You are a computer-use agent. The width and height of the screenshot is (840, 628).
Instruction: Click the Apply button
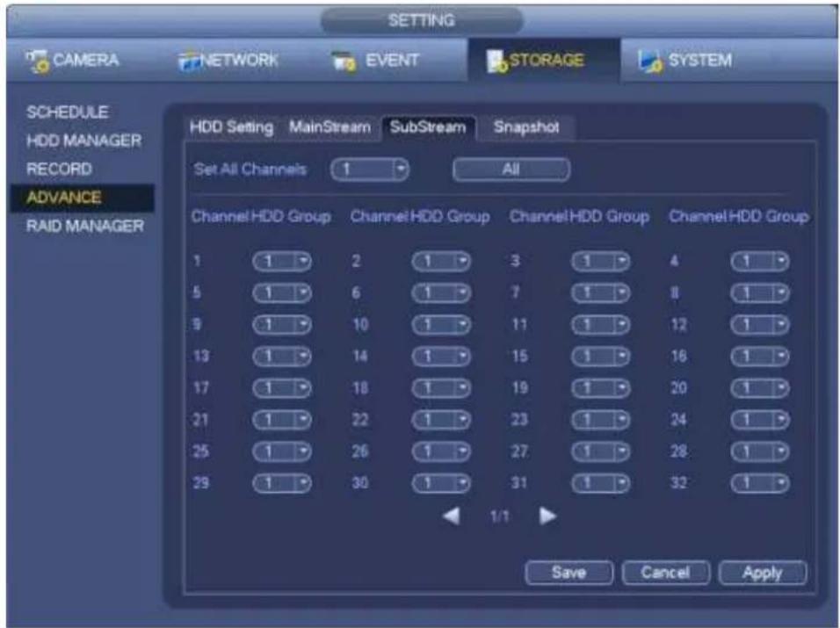pyautogui.click(x=763, y=573)
